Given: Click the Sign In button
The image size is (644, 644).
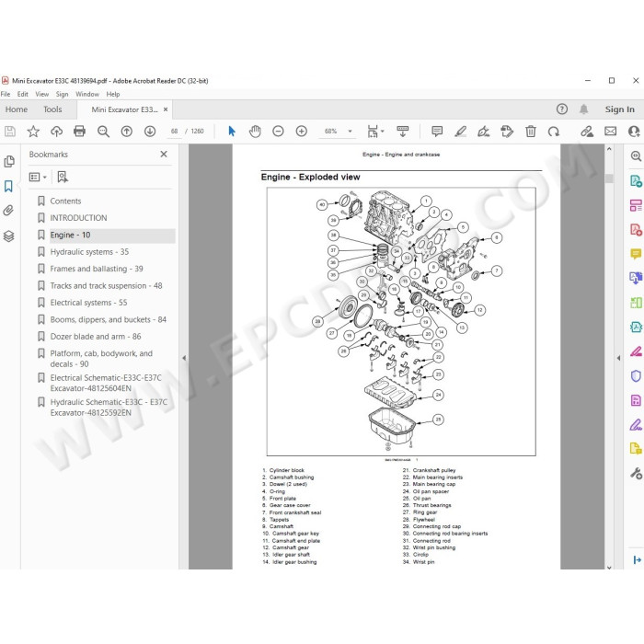Looking at the screenshot, I should click(x=619, y=109).
